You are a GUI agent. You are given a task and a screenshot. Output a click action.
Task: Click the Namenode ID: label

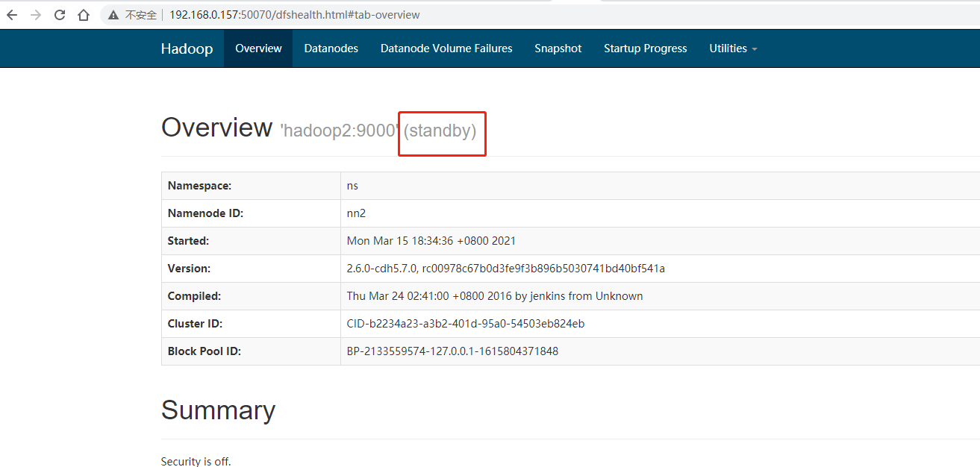click(x=205, y=213)
